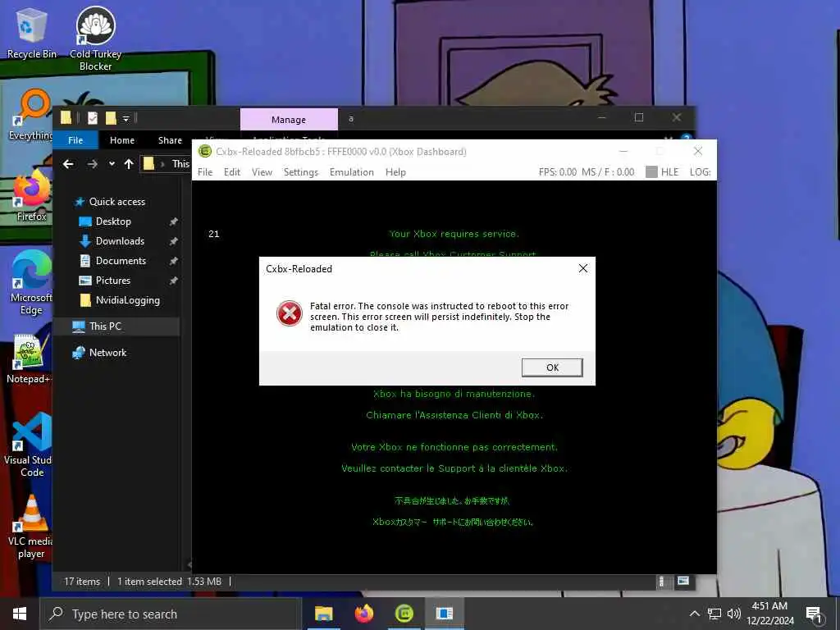Select the Visual Studio Code desktop shortcut
840x630 pixels.
[x=29, y=445]
